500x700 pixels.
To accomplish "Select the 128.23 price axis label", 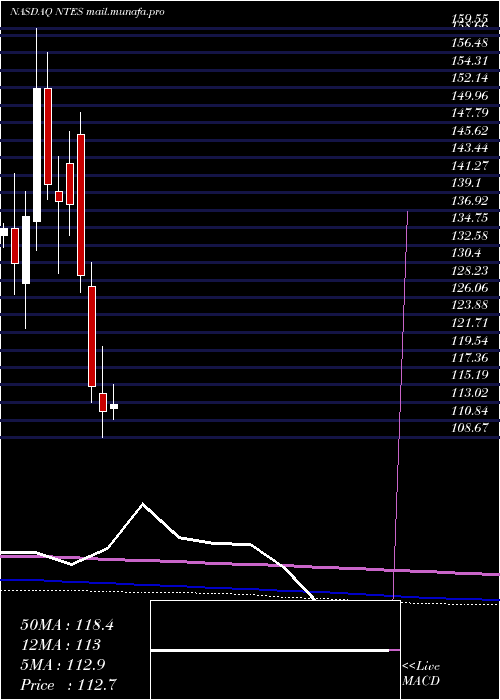I will 470,271.
